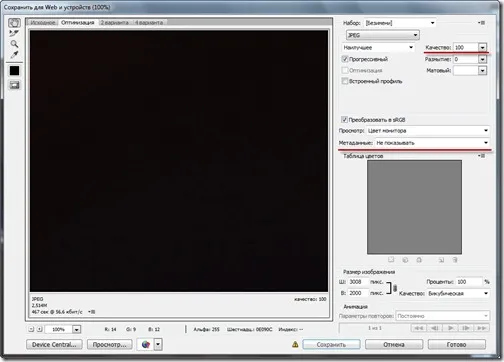
Task: Click the Device Central button
Action: [x=54, y=344]
